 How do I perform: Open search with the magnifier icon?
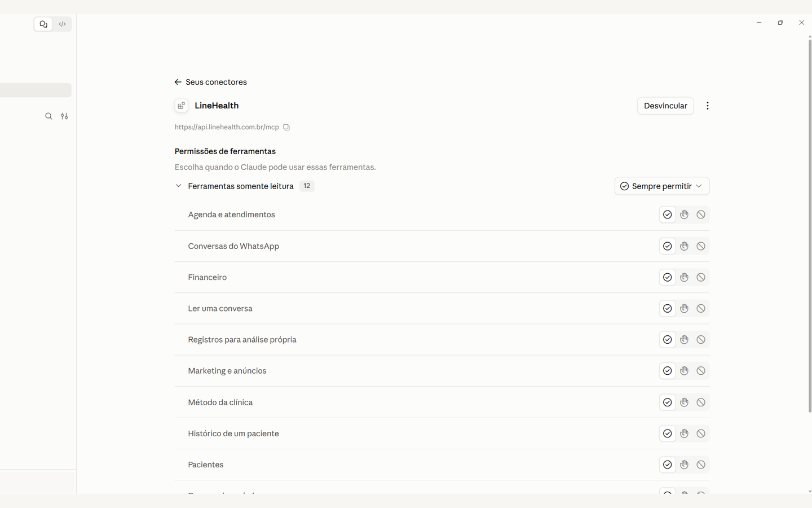click(x=48, y=116)
